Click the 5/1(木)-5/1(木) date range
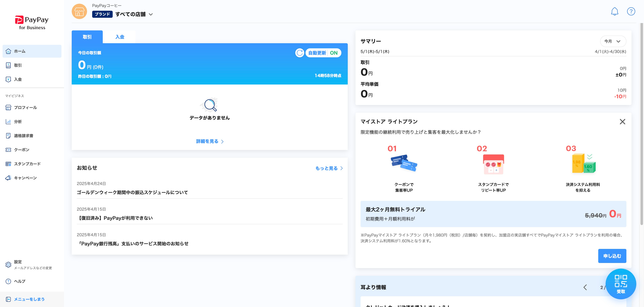644x307 pixels. pyautogui.click(x=375, y=52)
